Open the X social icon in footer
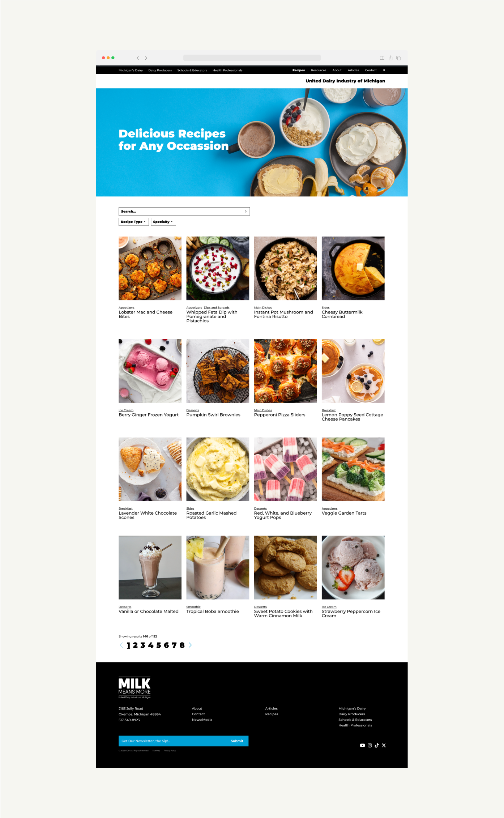This screenshot has height=818, width=504. click(384, 745)
